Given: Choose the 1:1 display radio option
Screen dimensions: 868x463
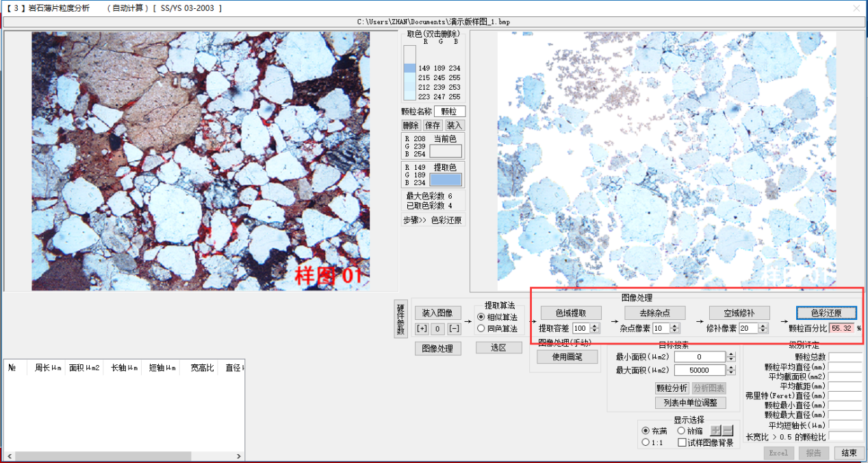Looking at the screenshot, I should (646, 442).
